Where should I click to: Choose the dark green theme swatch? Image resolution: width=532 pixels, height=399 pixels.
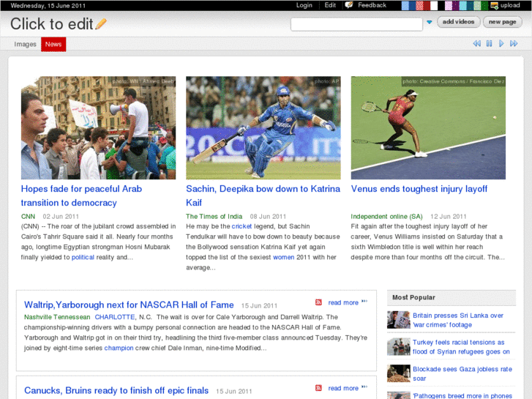coord(484,5)
